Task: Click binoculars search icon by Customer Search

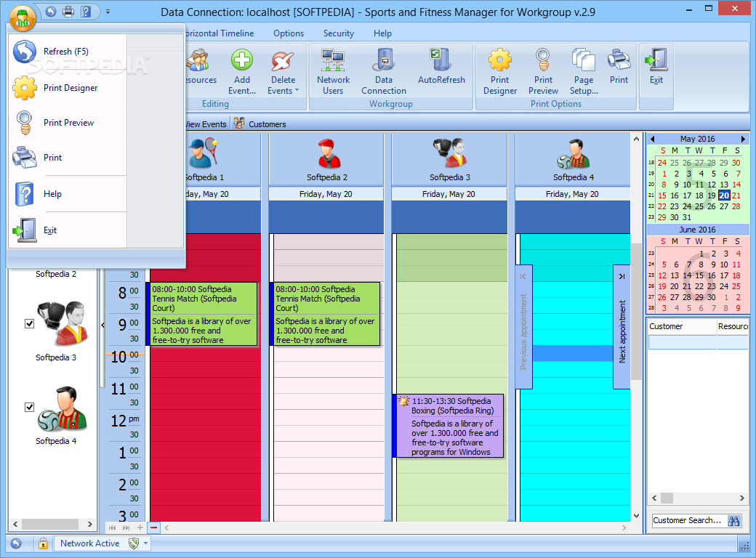Action: (733, 520)
